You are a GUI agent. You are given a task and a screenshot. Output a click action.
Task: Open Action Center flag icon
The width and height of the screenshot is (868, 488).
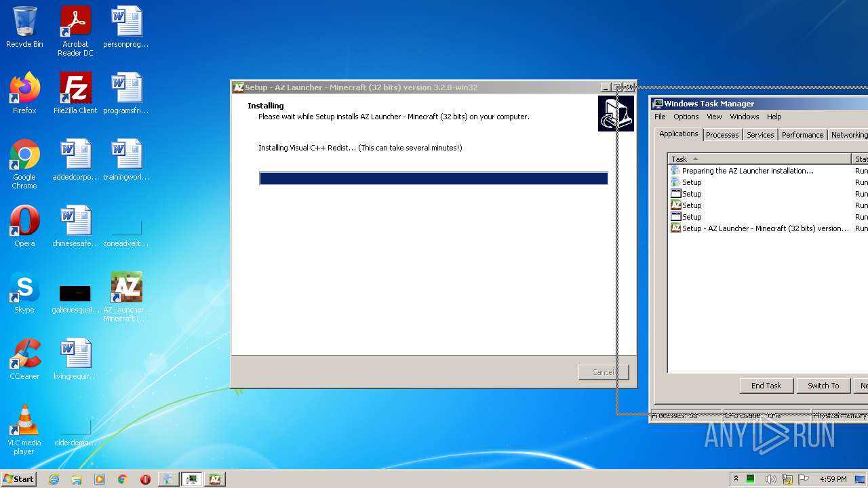(804, 479)
